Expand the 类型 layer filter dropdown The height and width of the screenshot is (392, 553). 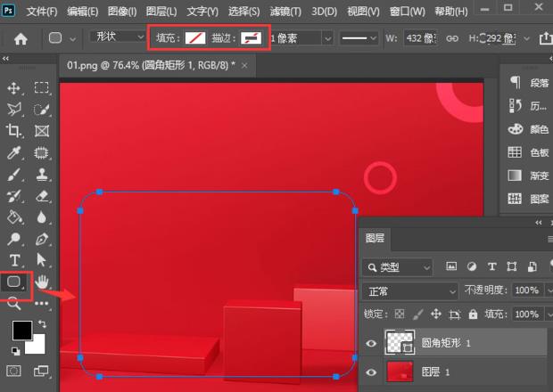pos(398,266)
